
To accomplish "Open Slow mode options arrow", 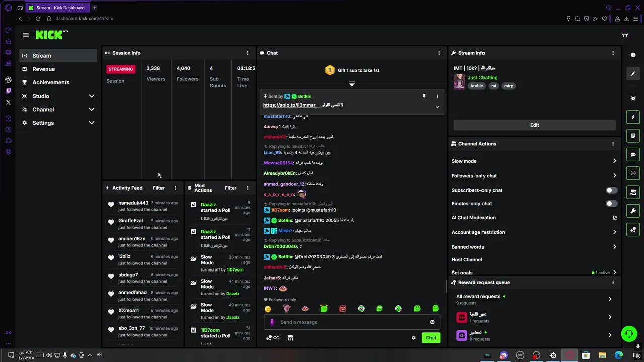I will (x=614, y=161).
